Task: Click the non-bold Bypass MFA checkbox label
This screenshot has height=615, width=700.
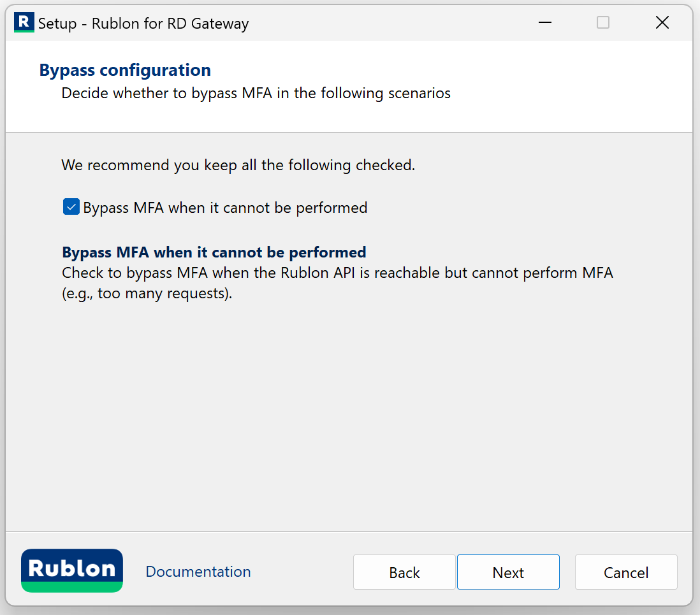Action: tap(225, 208)
